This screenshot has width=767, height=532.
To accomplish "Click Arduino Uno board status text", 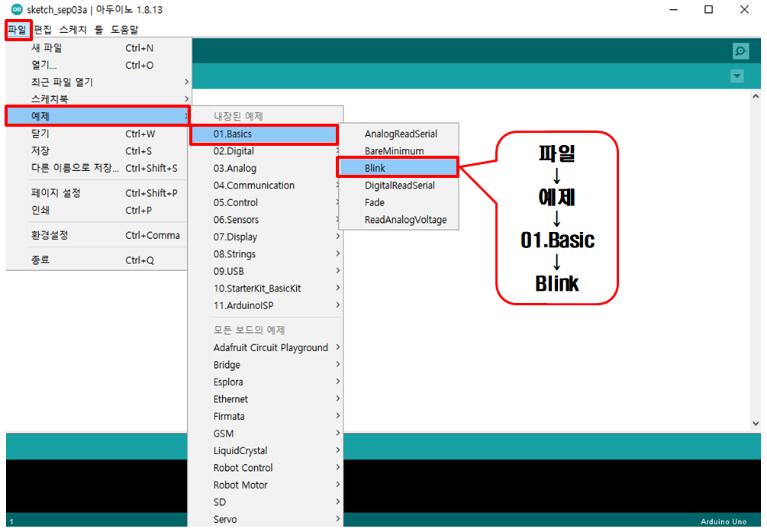I will tap(723, 522).
